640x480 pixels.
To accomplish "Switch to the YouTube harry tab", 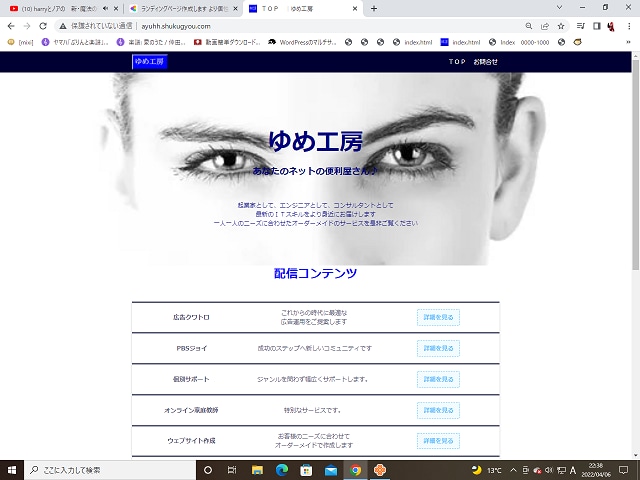I will point(61,9).
